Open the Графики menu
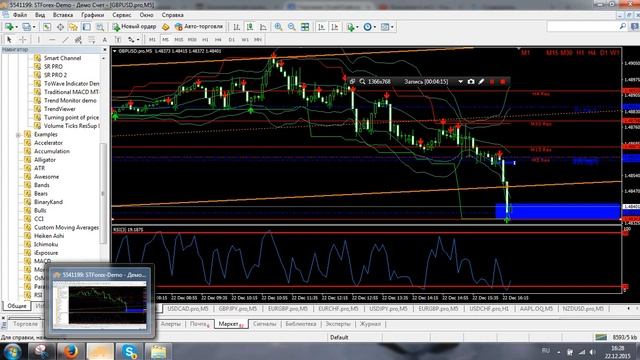Screen dimensions: 640x360 point(93,15)
